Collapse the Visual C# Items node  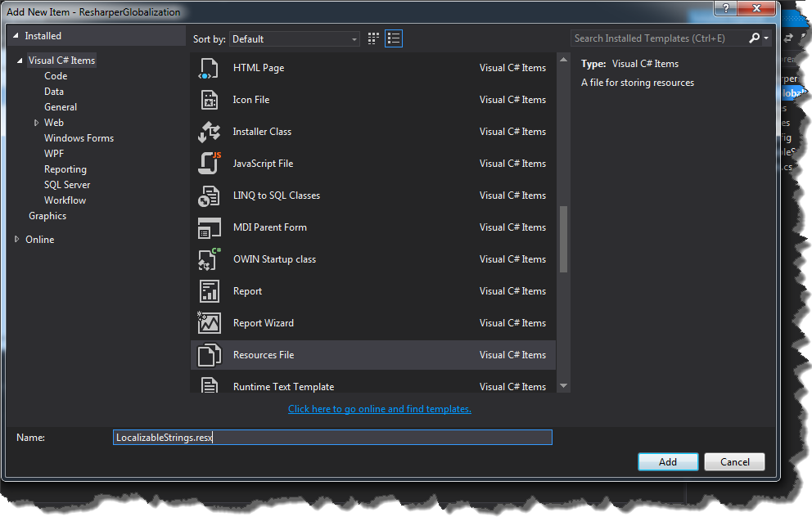(20, 61)
